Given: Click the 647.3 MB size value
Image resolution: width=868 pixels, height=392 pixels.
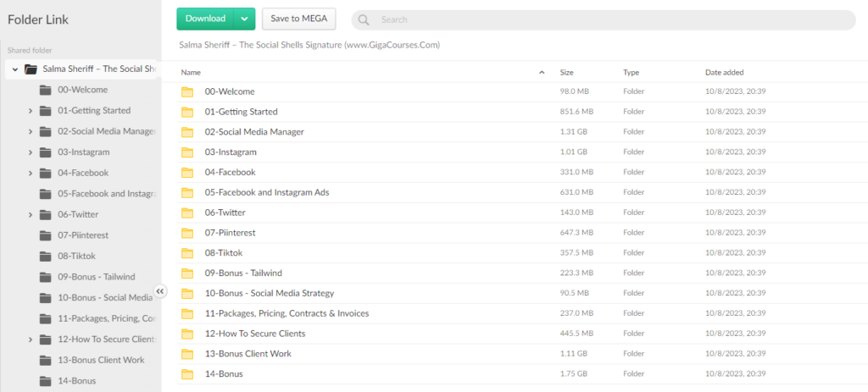Looking at the screenshot, I should coord(576,233).
